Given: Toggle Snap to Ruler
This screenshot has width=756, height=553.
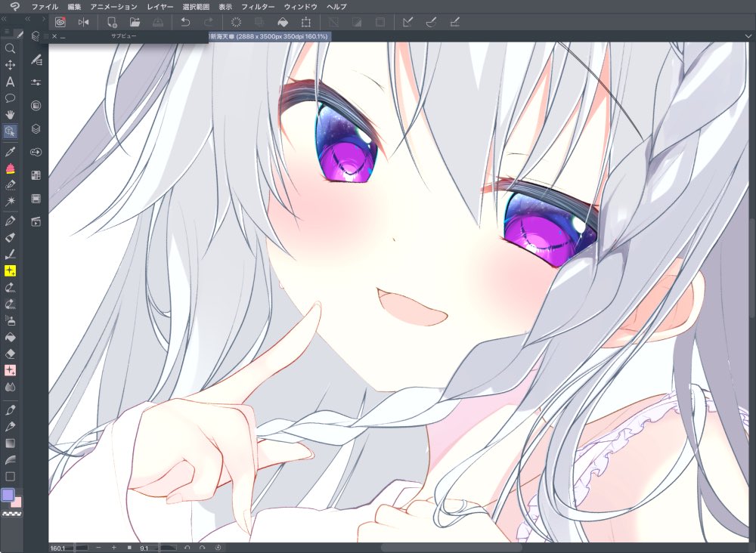Looking at the screenshot, I should coord(408,22).
